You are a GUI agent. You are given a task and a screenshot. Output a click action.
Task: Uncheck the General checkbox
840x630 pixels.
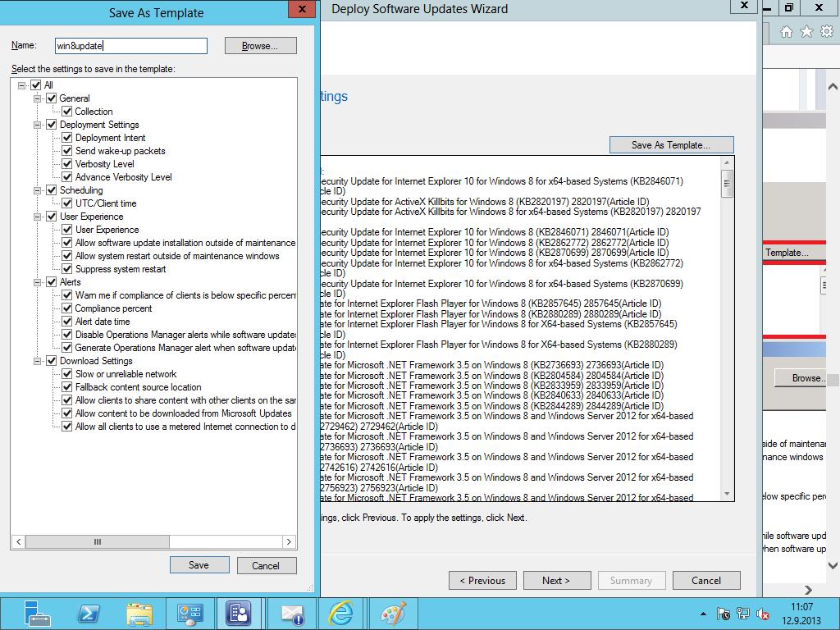(52, 98)
